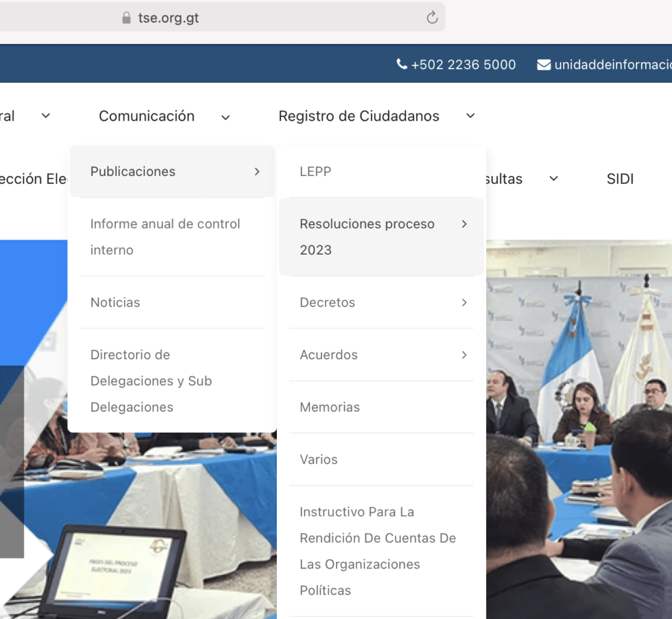Select Varios from the submenu
The width and height of the screenshot is (672, 619).
pyautogui.click(x=318, y=459)
